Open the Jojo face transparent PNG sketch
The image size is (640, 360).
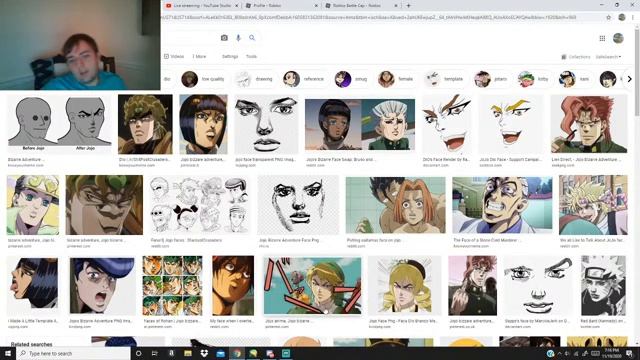pyautogui.click(x=266, y=124)
